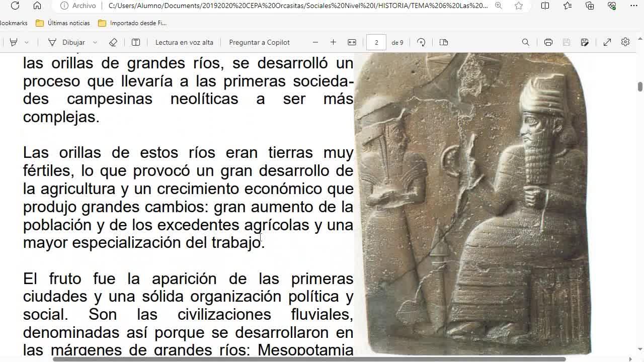The height and width of the screenshot is (362, 644).
Task: View site information icon beside Archivo
Action: click(x=64, y=6)
